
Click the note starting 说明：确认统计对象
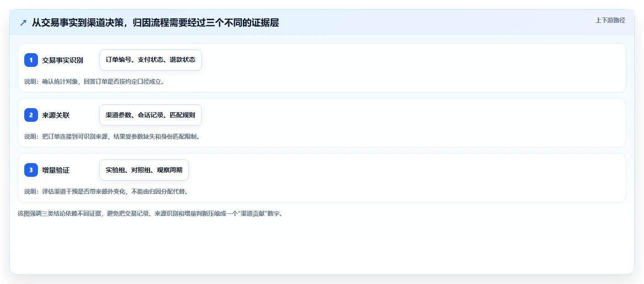[x=94, y=82]
